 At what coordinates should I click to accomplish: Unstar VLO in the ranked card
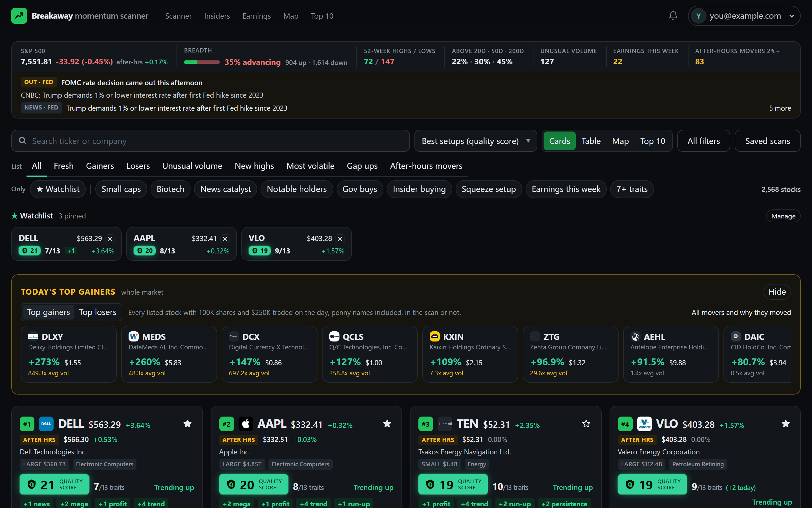(785, 424)
